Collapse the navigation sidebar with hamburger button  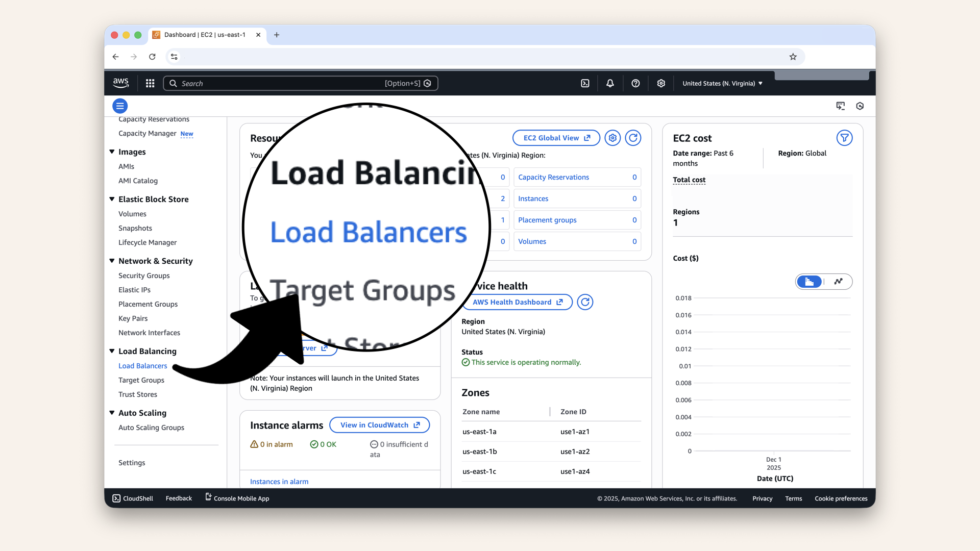(x=120, y=106)
